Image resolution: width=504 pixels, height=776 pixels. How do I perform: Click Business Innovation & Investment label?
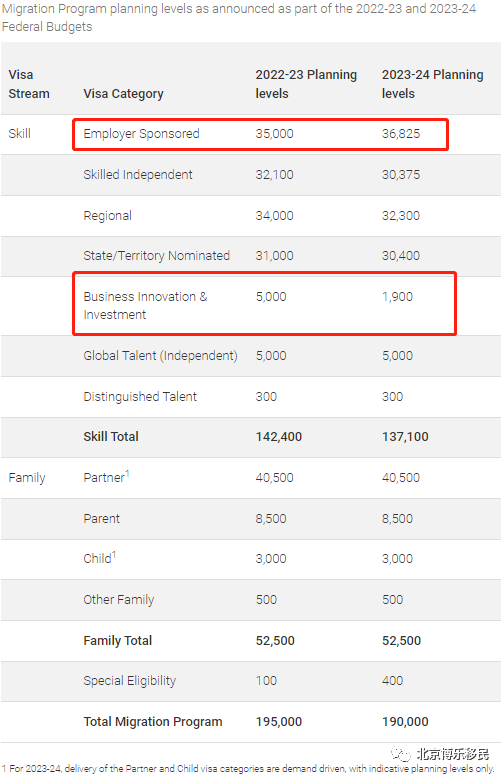(145, 305)
